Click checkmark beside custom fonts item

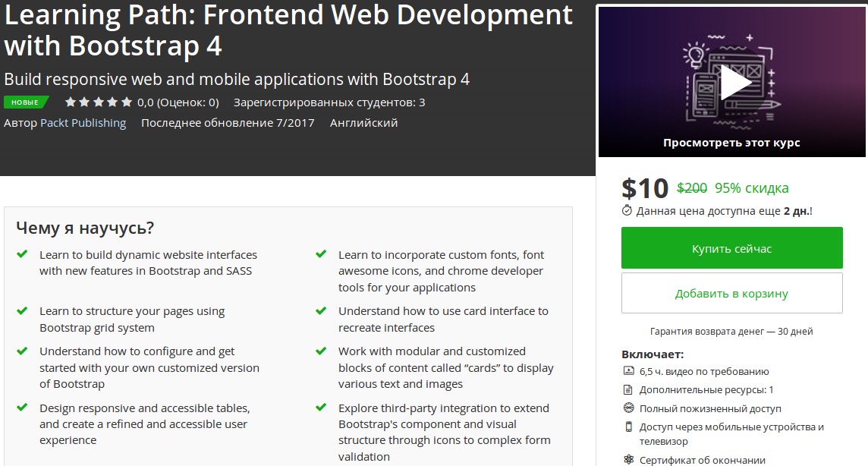point(321,255)
